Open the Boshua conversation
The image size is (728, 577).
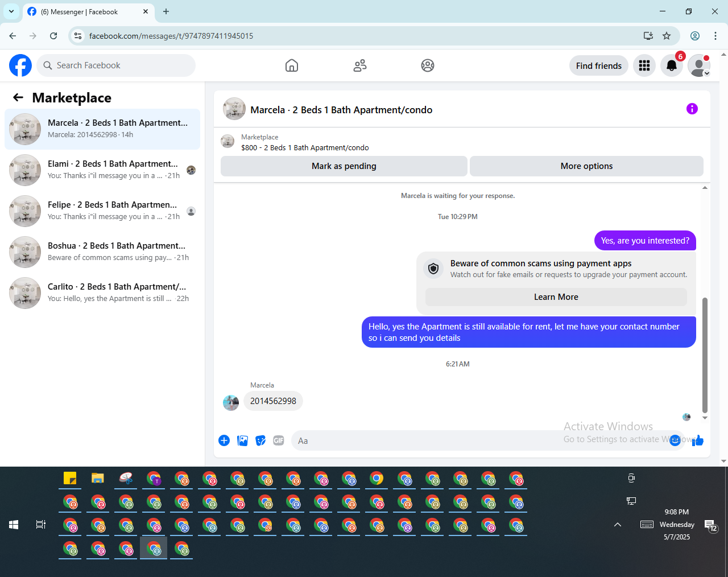(x=102, y=252)
